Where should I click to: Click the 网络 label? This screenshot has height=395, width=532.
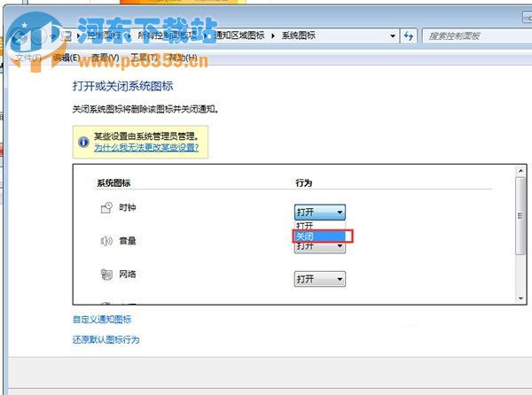tap(128, 274)
